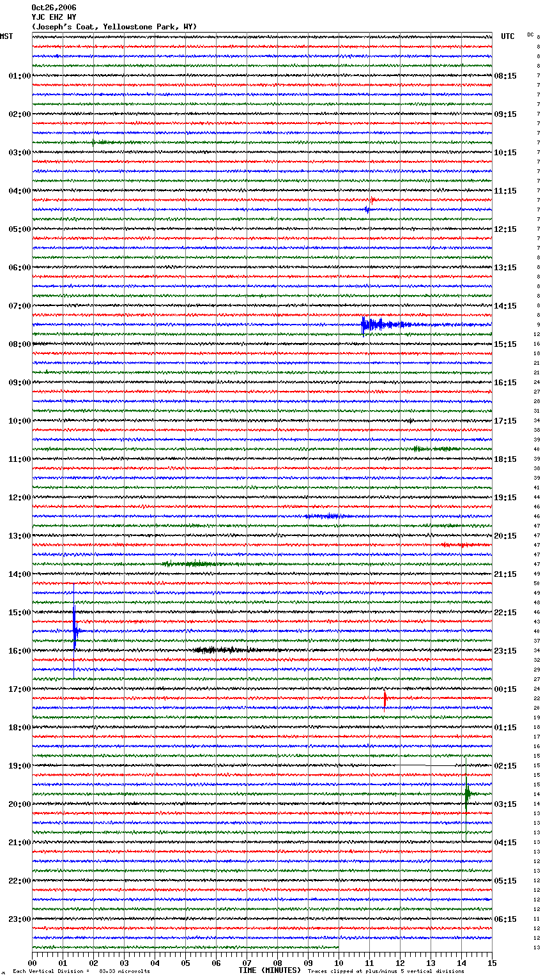The width and height of the screenshot is (543, 980).
Task: Click the 'MST' column header
Action: (x=6, y=36)
